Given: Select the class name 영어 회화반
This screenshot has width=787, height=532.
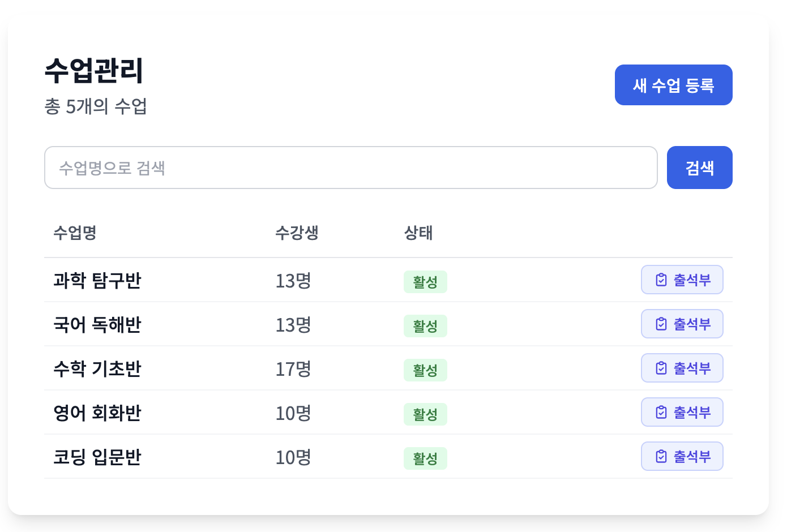Looking at the screenshot, I should point(97,413).
